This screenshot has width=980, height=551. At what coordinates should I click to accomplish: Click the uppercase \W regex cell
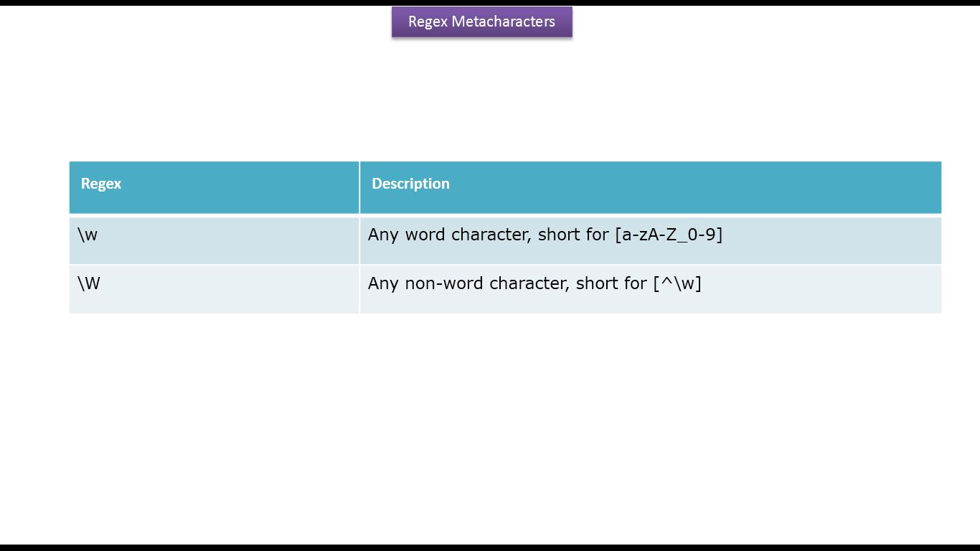pyautogui.click(x=214, y=289)
